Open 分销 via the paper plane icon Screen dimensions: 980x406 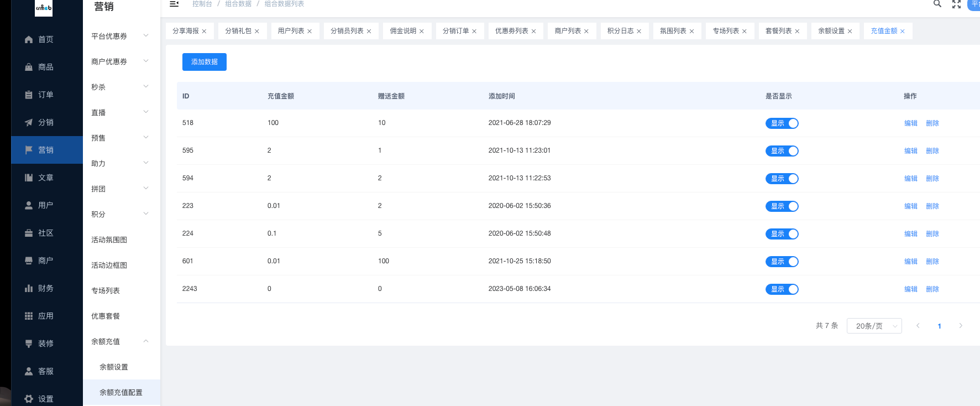[x=29, y=122]
